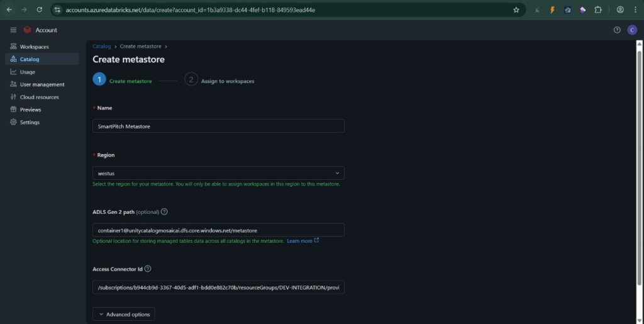Open browser extensions puzzle icon
Screen dimensions: 644x324
coord(598,10)
